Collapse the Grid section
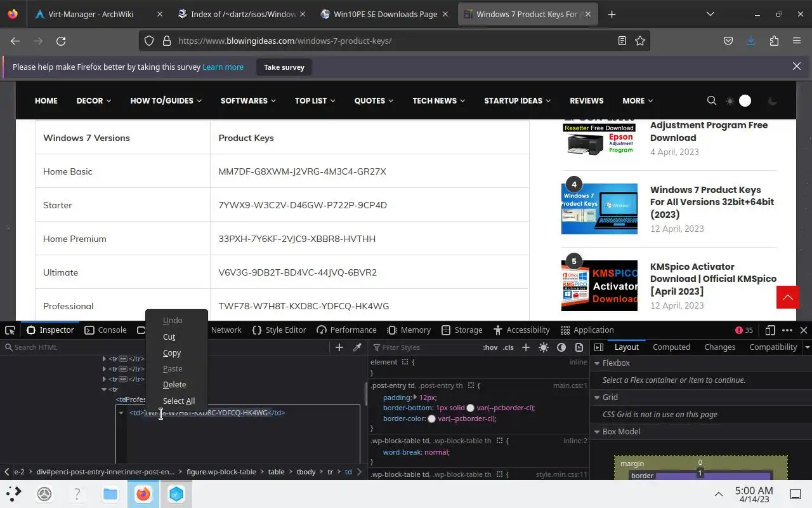 point(596,398)
